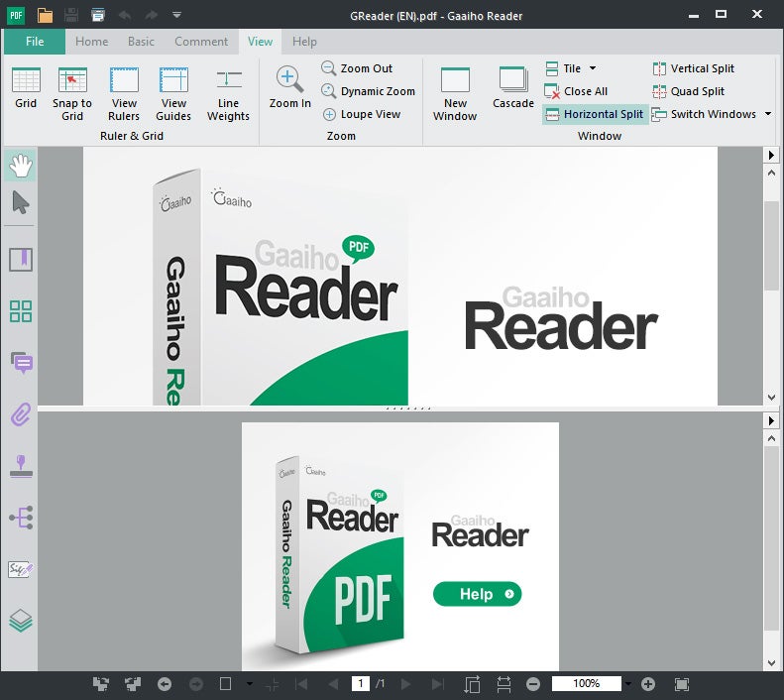Click the Loupe View tool
784x700 pixels.
coord(361,114)
